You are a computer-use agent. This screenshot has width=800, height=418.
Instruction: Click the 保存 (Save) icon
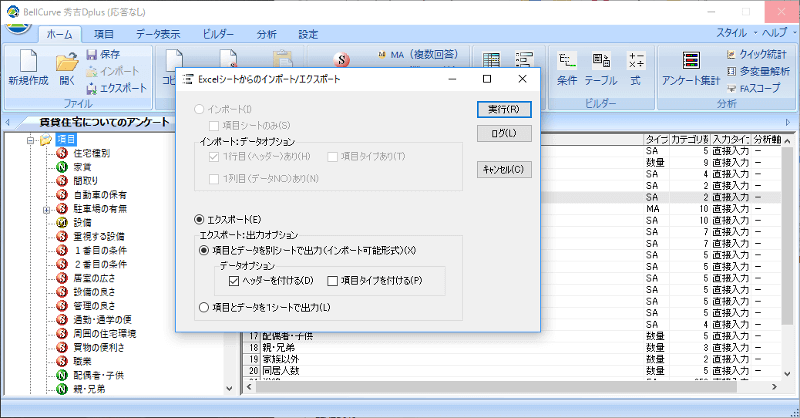point(93,54)
